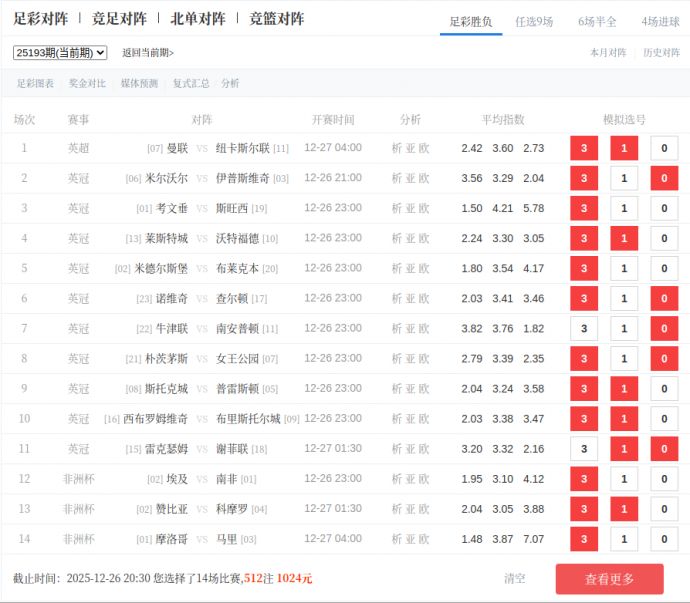The width and height of the screenshot is (690, 603).
Task: Select 竞足对阵 in the top navigation
Action: pyautogui.click(x=119, y=19)
